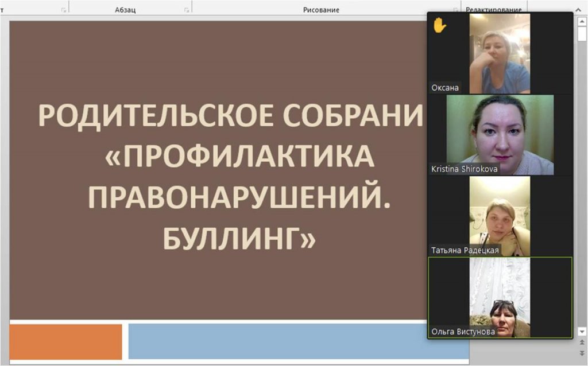Click the Абзац ribbon group label
This screenshot has height=366, width=588.
coord(125,10)
